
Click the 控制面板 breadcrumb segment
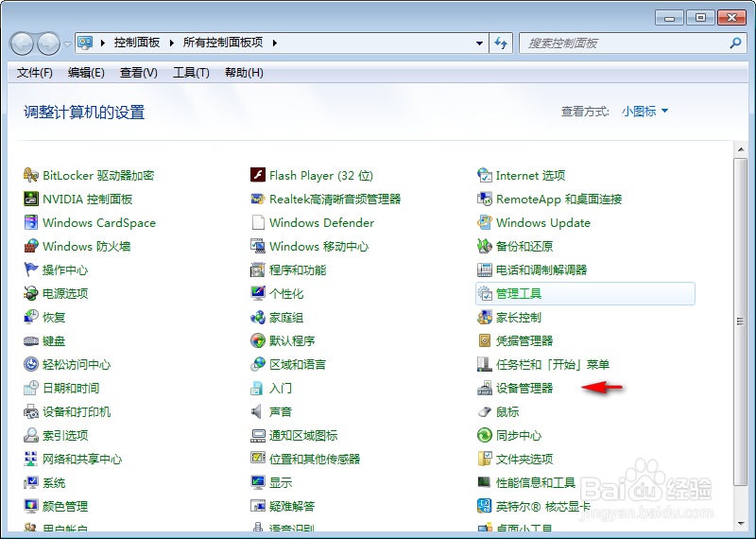point(137,43)
